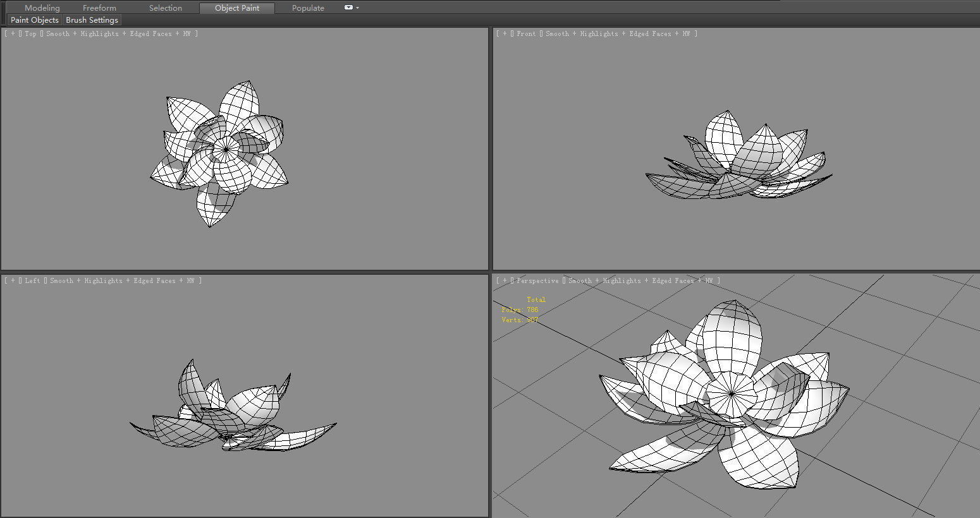Switch to the Modeling ribbon tab
This screenshot has height=518, width=980.
(x=42, y=8)
